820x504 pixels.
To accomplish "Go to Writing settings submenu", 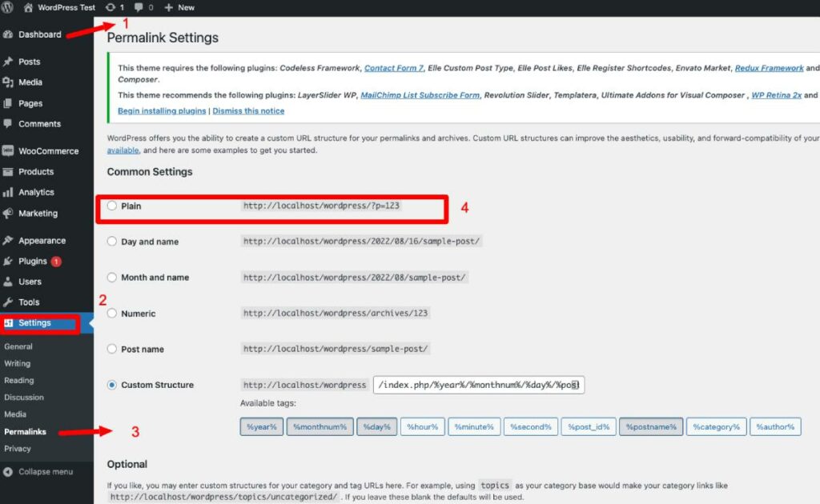I will pos(18,363).
